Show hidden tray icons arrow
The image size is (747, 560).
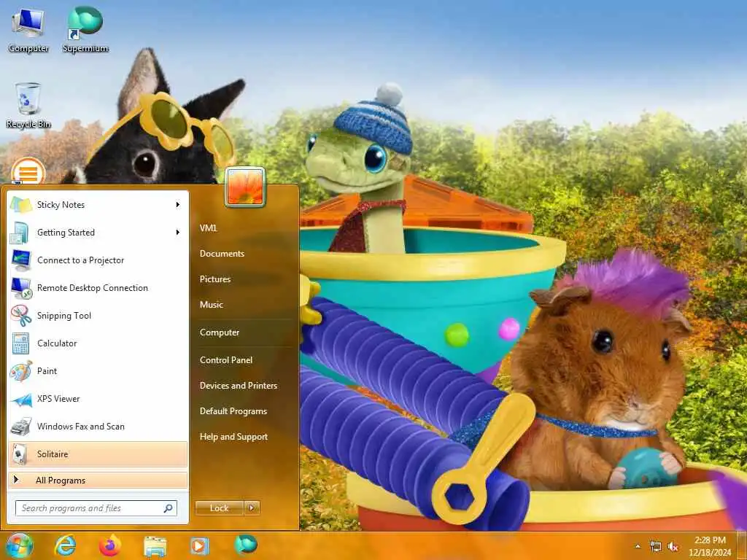click(638, 547)
